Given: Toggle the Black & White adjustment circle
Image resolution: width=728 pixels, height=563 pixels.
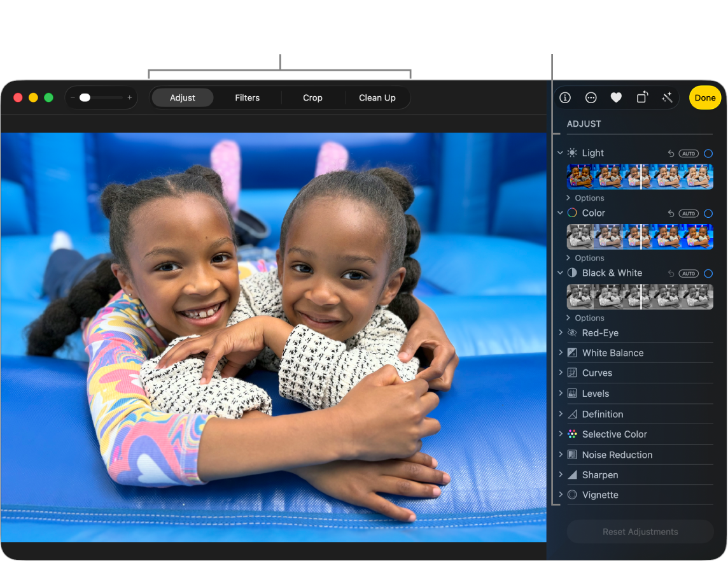Looking at the screenshot, I should 708,273.
